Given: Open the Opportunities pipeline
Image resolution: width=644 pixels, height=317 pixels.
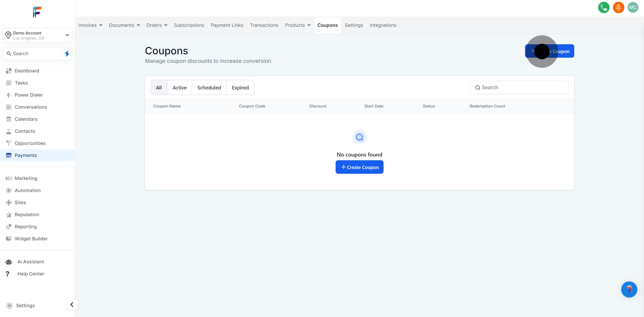Looking at the screenshot, I should 30,143.
